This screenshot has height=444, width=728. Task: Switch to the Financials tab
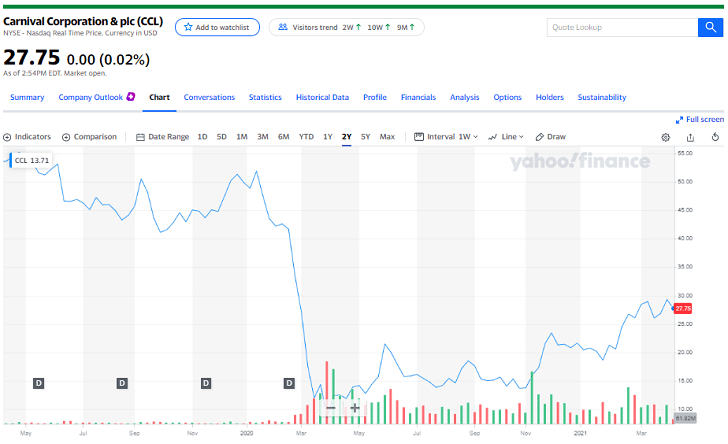click(x=418, y=97)
